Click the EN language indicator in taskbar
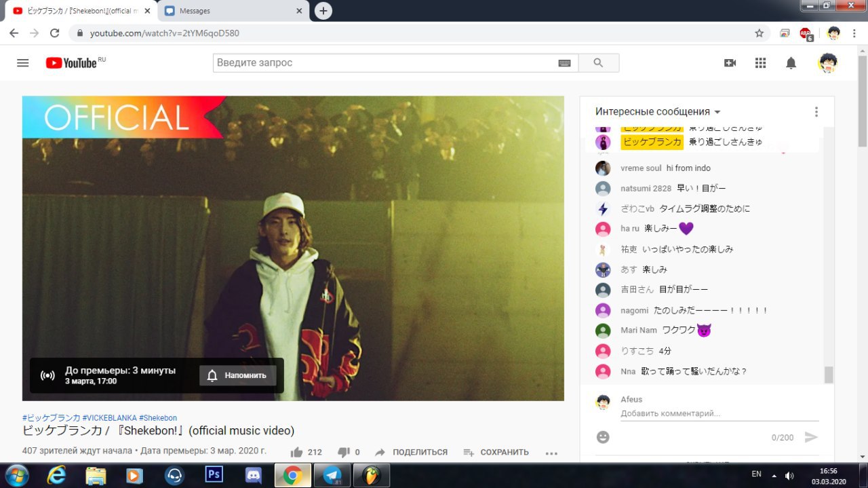868x488 pixels. tap(757, 474)
